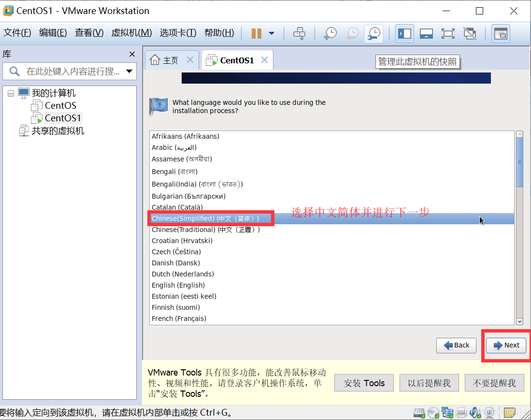This screenshot has height=420, width=531.
Task: Select 我的计算机 in the library
Action: click(53, 93)
